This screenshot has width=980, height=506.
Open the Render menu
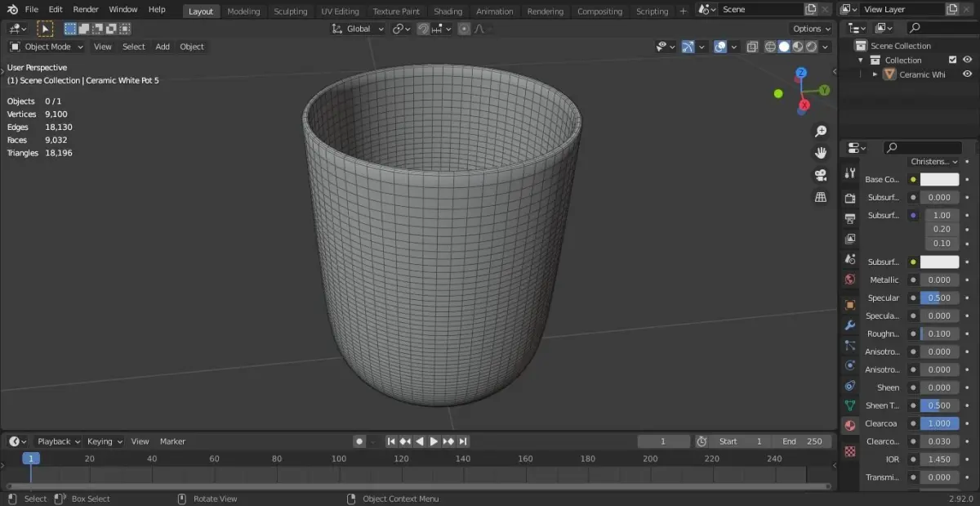click(x=86, y=10)
